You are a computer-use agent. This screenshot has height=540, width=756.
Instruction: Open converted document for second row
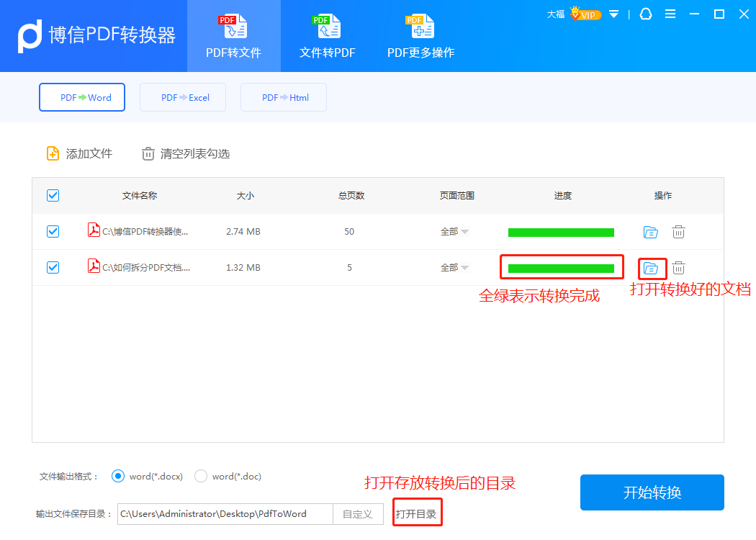coord(651,268)
